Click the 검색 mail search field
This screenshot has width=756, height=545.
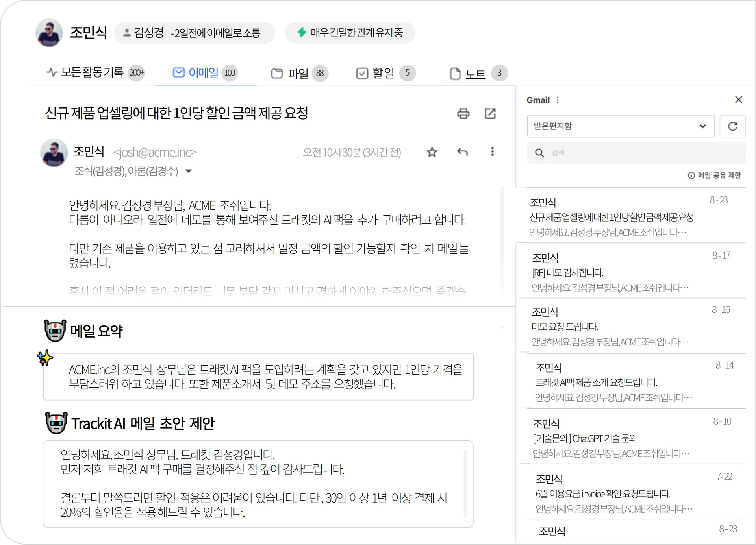[x=636, y=153]
